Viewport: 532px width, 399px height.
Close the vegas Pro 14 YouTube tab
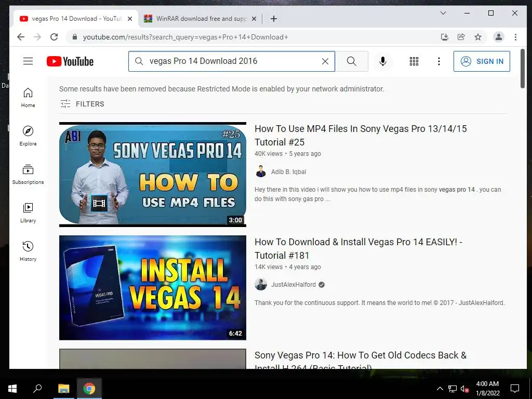[x=129, y=19]
